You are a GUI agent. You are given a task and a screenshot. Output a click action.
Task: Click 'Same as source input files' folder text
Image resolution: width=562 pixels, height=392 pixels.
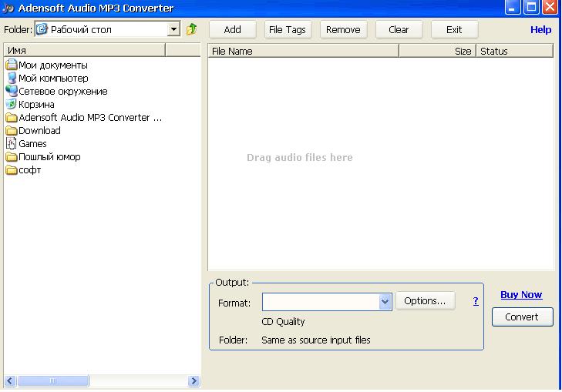316,340
